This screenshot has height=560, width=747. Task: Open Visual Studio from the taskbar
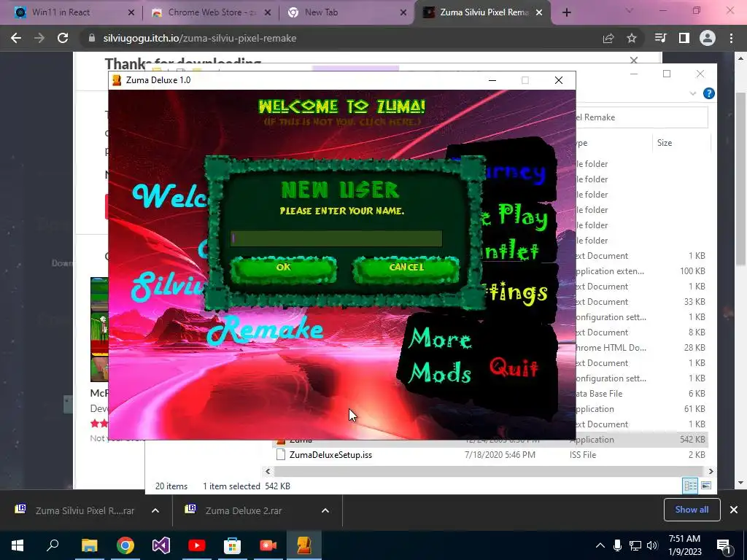click(161, 545)
